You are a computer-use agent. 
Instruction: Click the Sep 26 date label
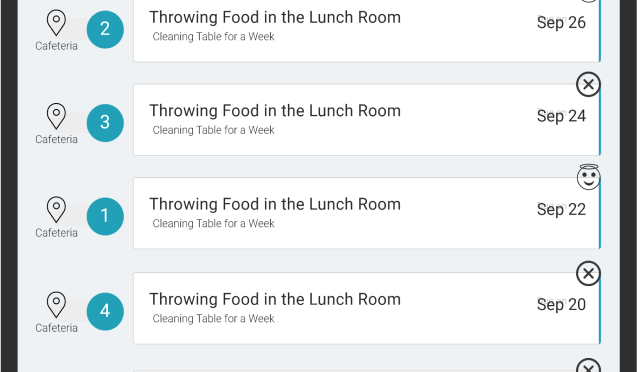tap(561, 23)
